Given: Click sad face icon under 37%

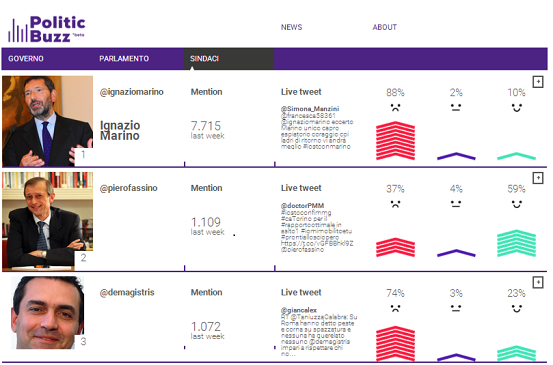Looking at the screenshot, I should pyautogui.click(x=395, y=204).
